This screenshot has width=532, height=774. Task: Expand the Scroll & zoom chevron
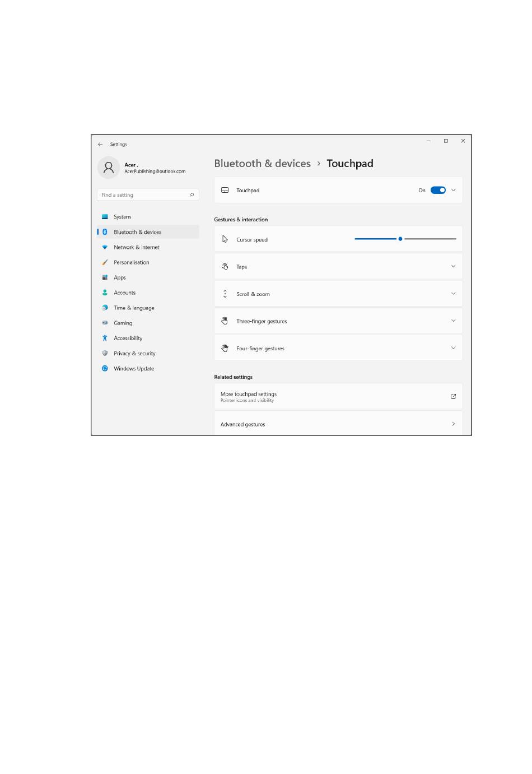click(x=454, y=293)
